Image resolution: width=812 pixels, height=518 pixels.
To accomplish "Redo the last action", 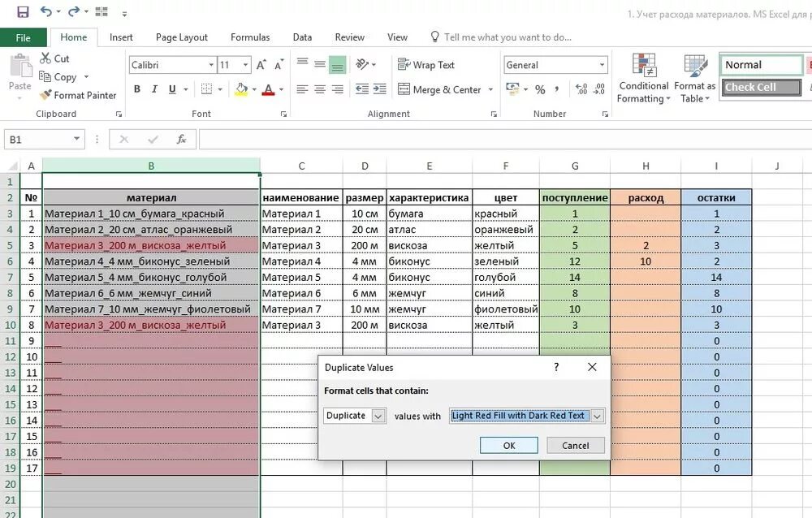I will click(74, 11).
